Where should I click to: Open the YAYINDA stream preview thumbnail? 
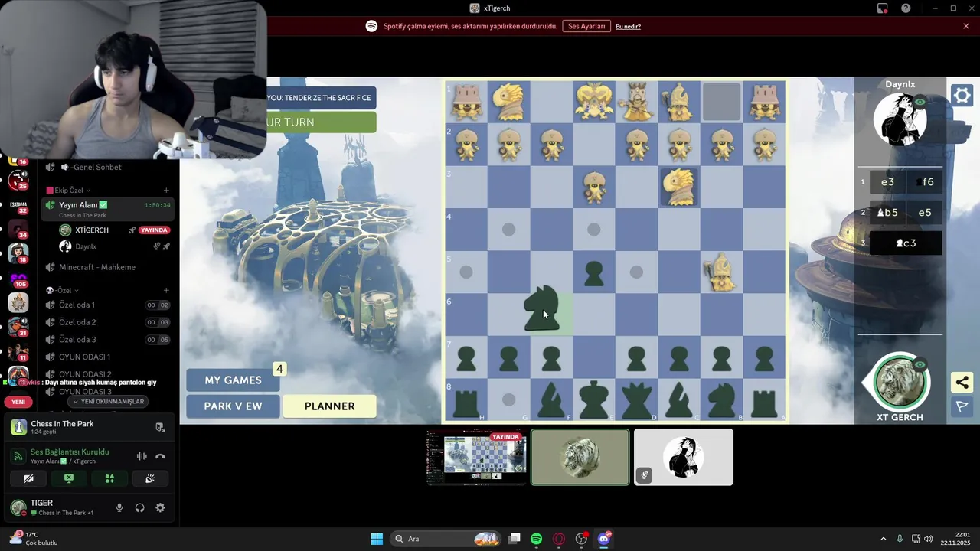pos(476,457)
